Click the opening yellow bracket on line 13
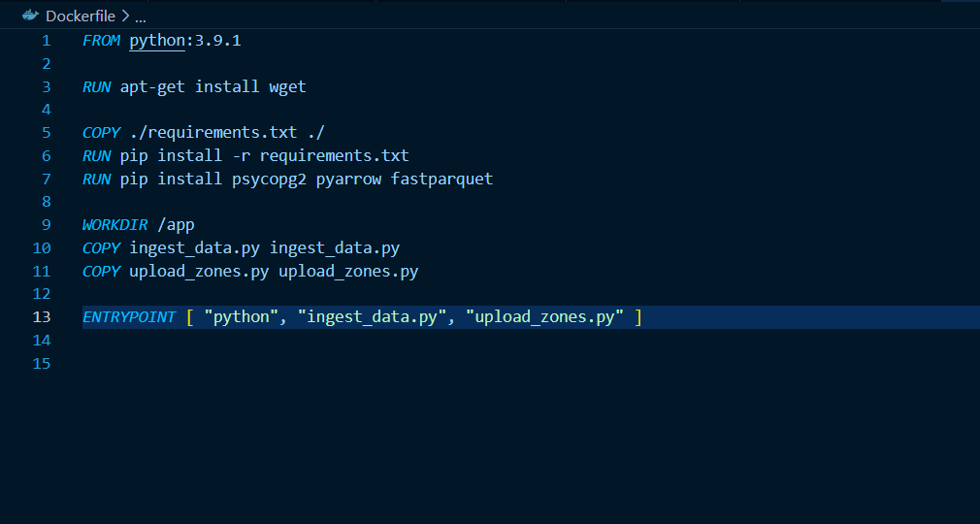 pyautogui.click(x=190, y=317)
